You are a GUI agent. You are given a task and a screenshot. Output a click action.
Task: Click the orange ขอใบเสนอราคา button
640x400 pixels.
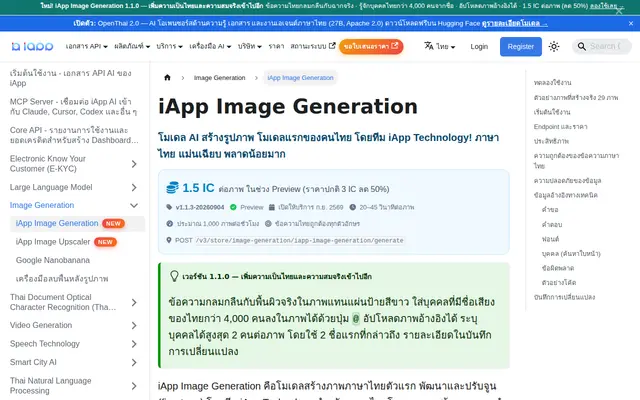(371, 47)
